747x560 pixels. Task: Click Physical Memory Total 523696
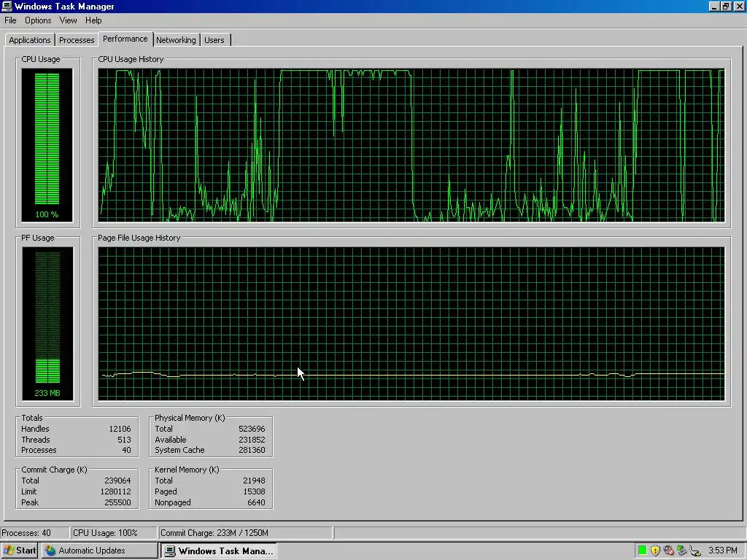252,429
